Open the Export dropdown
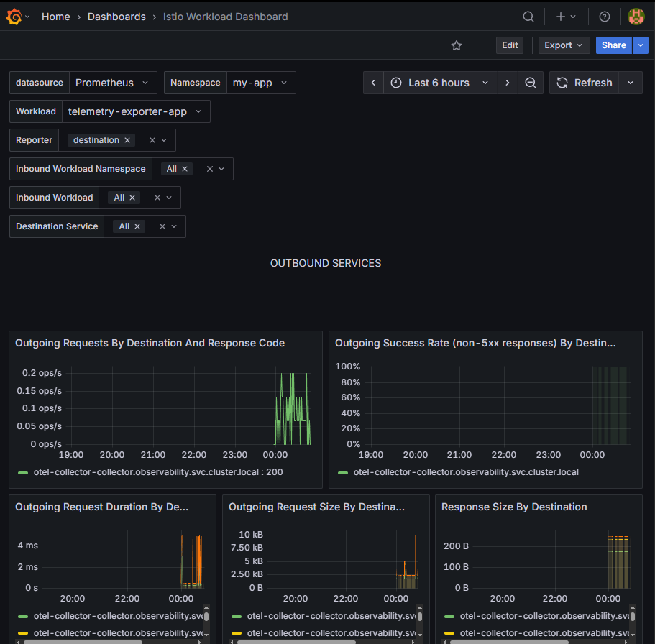Screen dimensions: 655x644 pos(564,45)
